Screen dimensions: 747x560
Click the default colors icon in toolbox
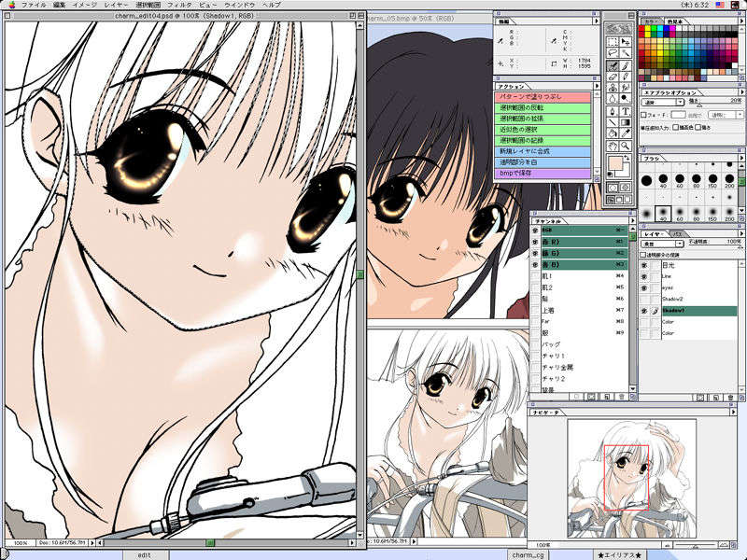coord(611,175)
